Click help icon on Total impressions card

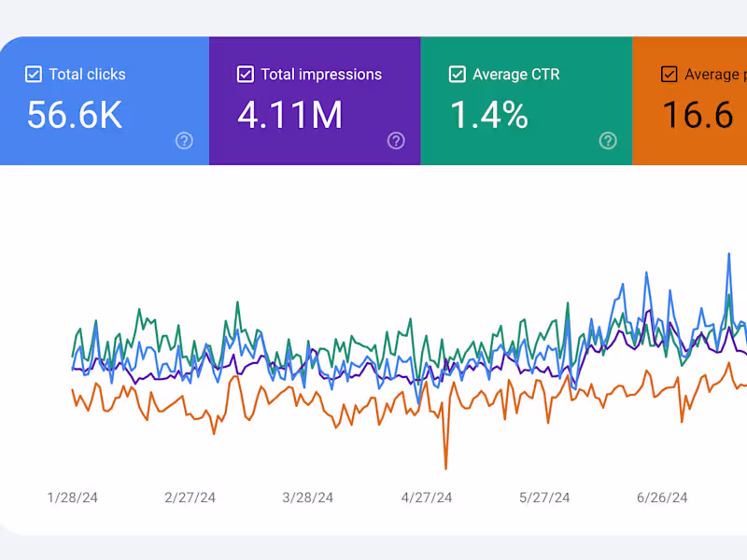coord(396,141)
